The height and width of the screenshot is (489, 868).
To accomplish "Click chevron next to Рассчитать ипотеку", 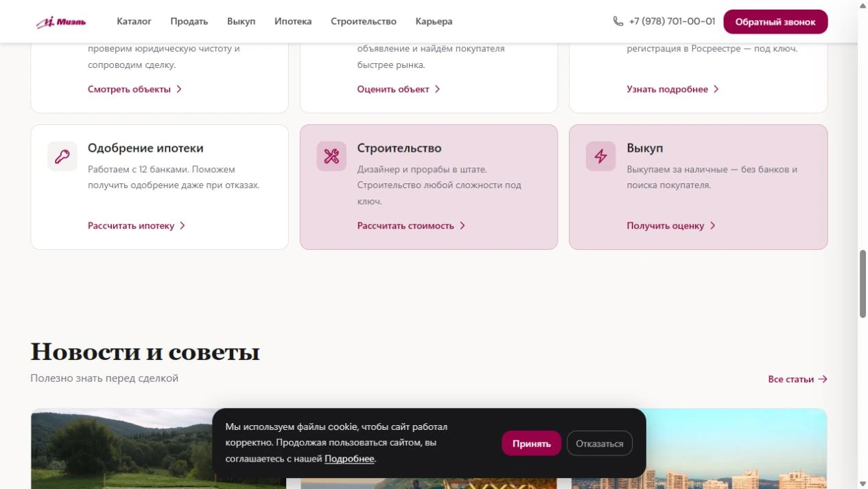I will pyautogui.click(x=183, y=226).
